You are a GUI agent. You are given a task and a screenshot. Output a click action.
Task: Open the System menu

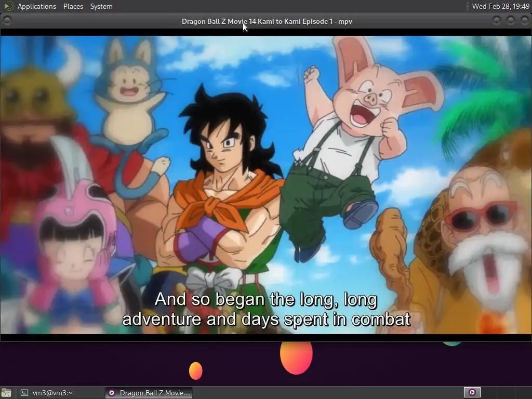pyautogui.click(x=101, y=6)
